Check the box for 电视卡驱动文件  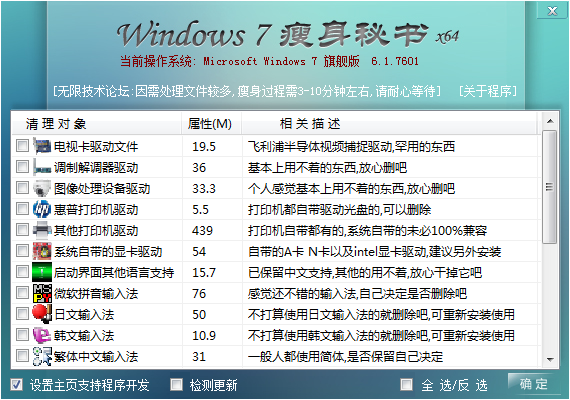click(23, 146)
